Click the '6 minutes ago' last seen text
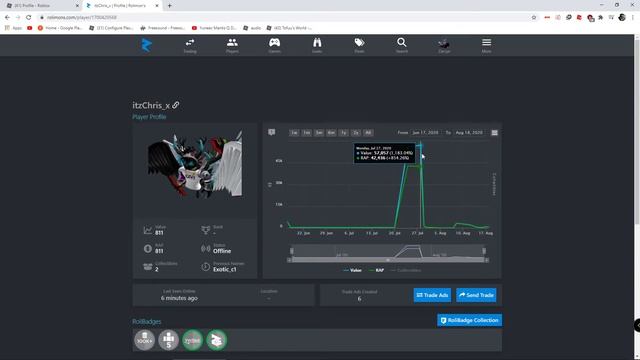640x360 pixels. pyautogui.click(x=179, y=298)
